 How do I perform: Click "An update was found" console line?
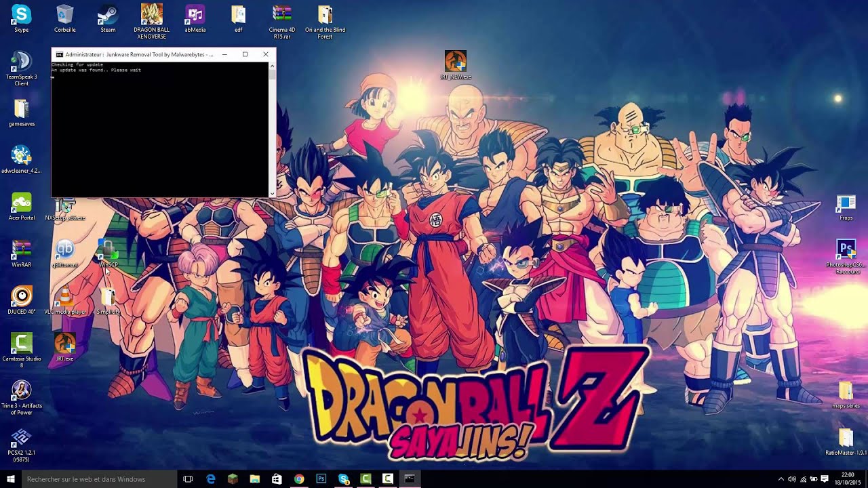click(x=96, y=70)
